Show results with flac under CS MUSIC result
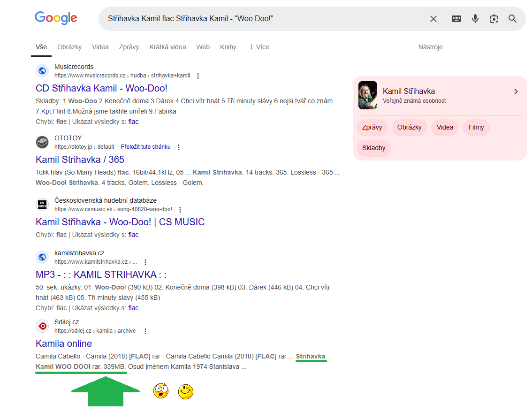The width and height of the screenshot is (532, 412). [x=133, y=235]
